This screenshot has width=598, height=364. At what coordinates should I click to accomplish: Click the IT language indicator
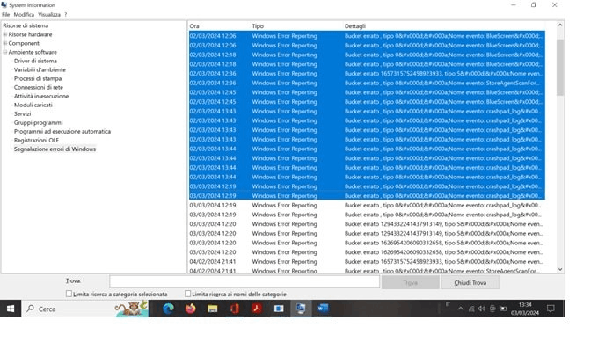point(448,304)
